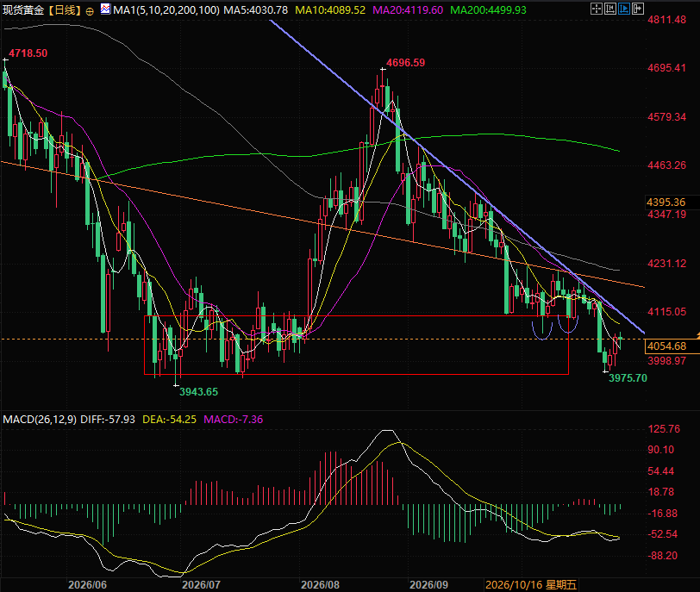Select the MA20:4119.60 readout

[408, 9]
